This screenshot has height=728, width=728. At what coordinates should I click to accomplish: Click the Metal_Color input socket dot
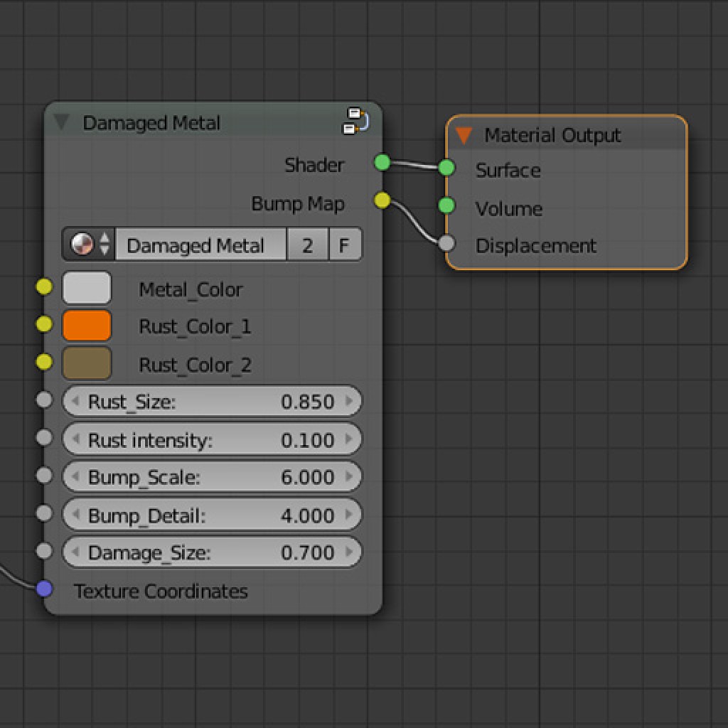click(44, 287)
